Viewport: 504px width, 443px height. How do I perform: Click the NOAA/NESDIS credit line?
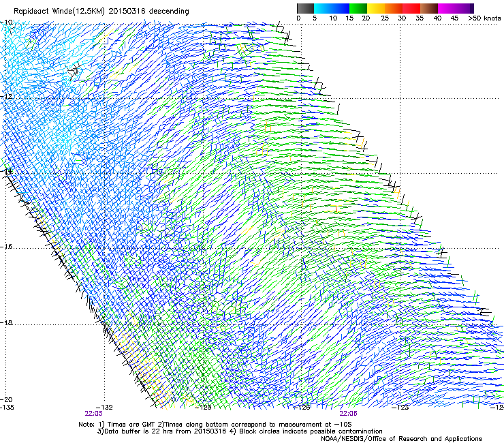401,439
